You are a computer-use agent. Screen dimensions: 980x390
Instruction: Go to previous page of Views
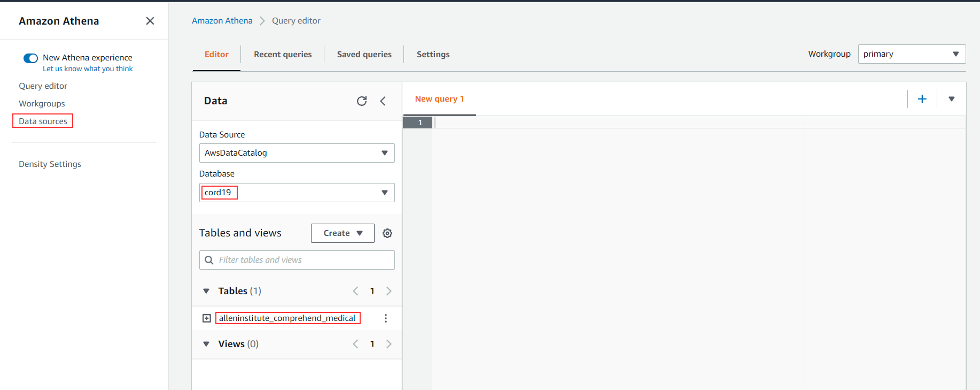[x=355, y=344]
